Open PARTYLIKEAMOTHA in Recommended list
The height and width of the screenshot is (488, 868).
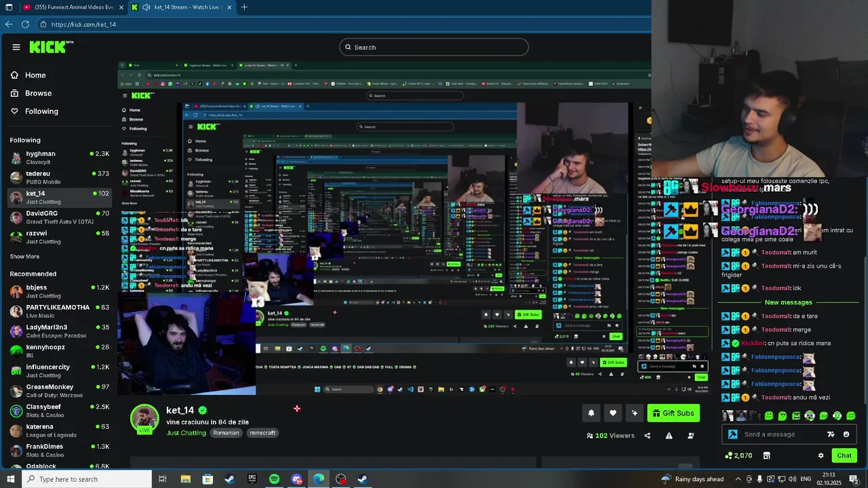[x=59, y=311]
